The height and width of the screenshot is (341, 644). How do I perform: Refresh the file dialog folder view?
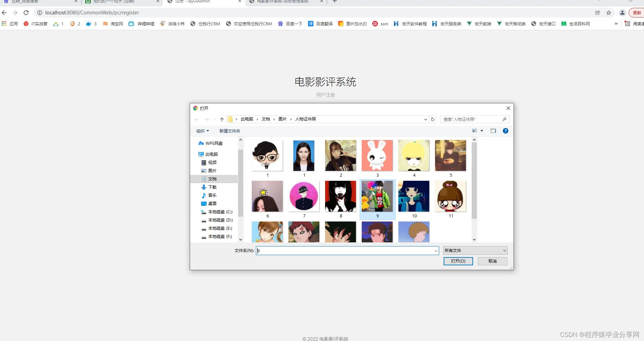433,119
